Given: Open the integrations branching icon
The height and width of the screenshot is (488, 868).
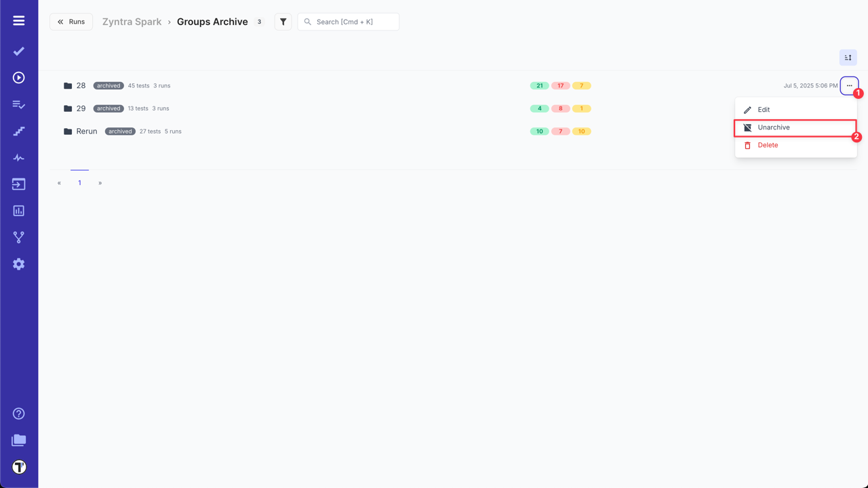Looking at the screenshot, I should click(x=18, y=237).
